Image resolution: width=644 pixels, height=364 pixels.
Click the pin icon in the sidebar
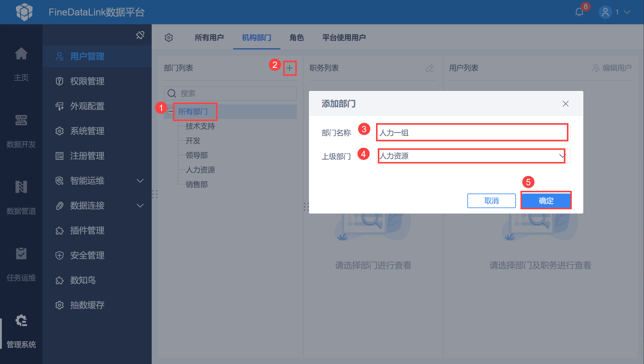[x=140, y=35]
